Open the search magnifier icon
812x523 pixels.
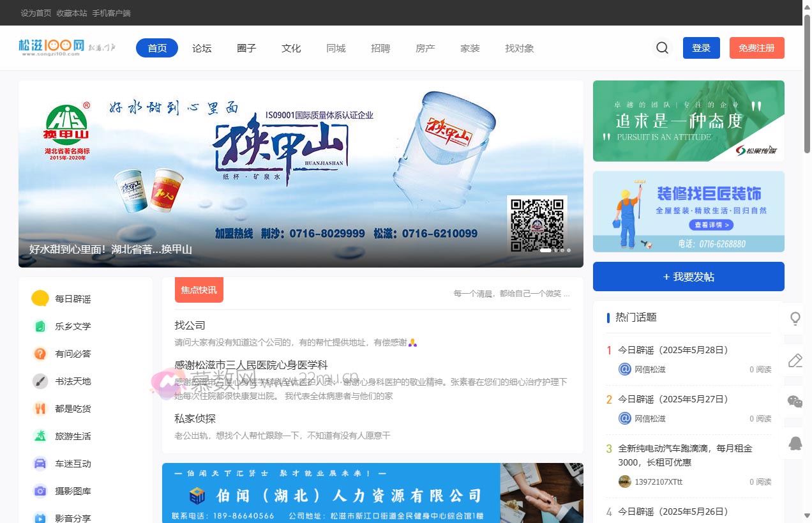(662, 47)
